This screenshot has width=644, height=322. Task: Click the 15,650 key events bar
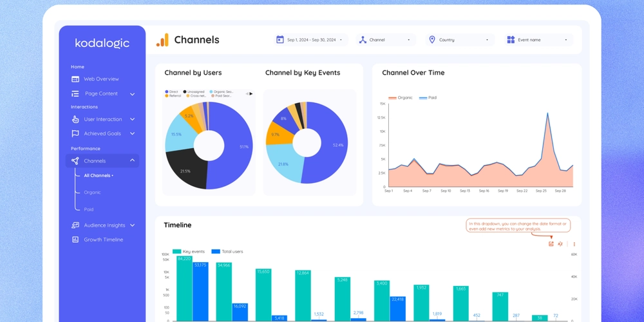[263, 294]
